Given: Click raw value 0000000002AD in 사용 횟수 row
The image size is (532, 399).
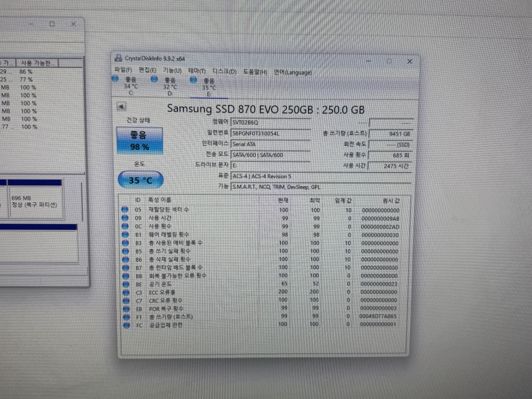Looking at the screenshot, I should click(380, 227).
